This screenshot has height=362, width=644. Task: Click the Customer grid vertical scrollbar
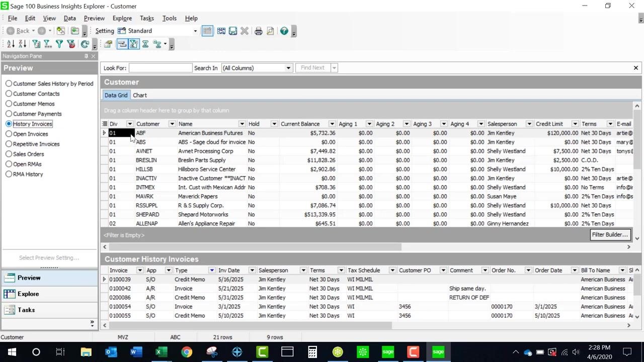(637, 141)
